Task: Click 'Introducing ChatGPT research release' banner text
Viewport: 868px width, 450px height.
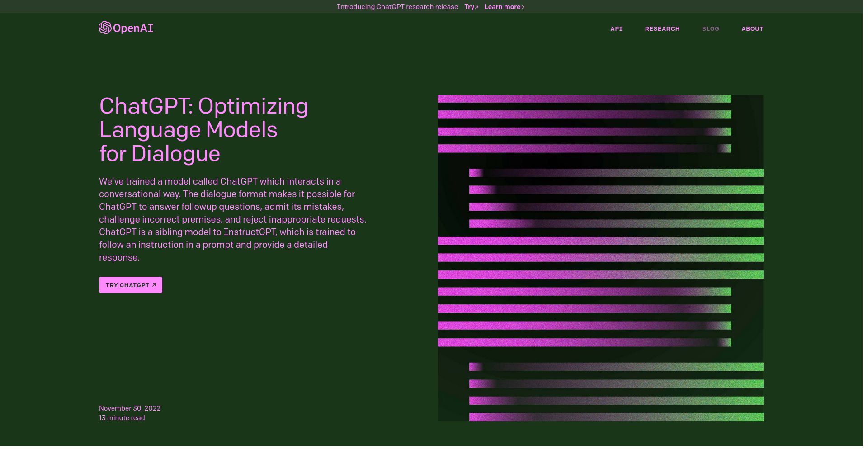Action: click(x=397, y=7)
